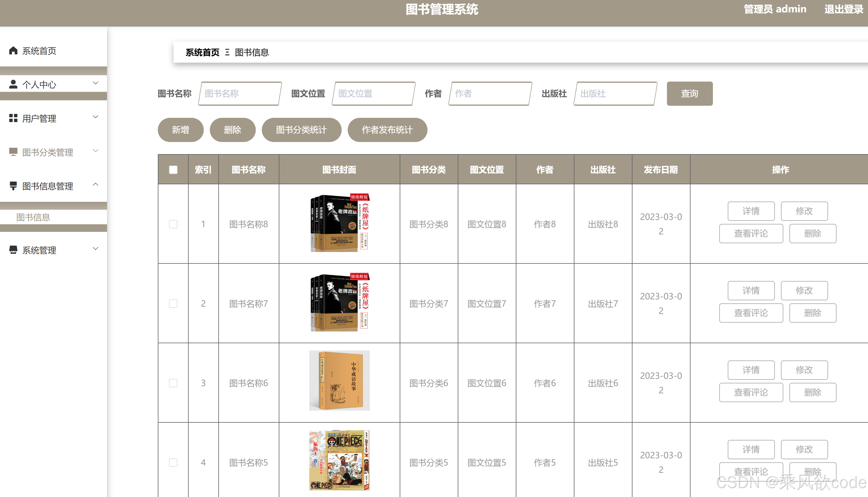The width and height of the screenshot is (868, 497).
Task: Check the row checkbox for 图书名称6
Action: pos(173,383)
